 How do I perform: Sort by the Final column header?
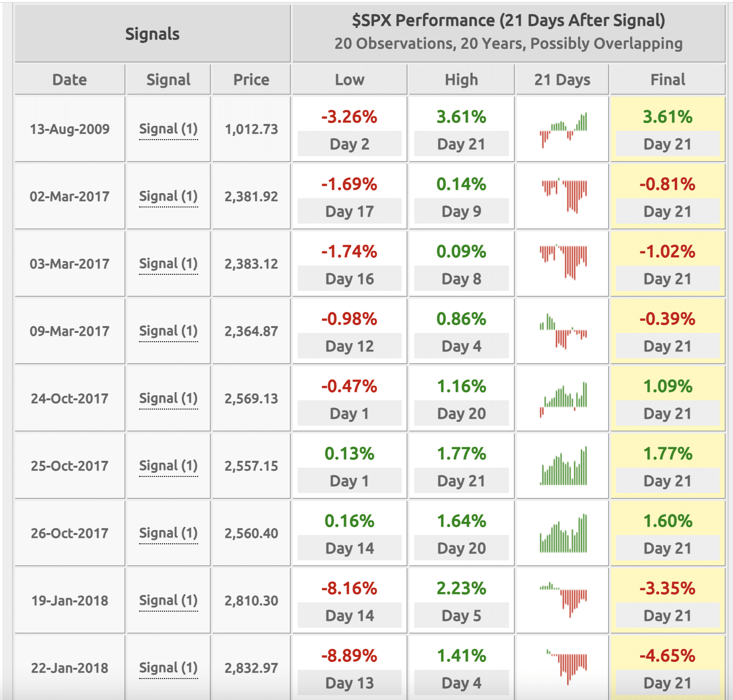click(x=668, y=80)
